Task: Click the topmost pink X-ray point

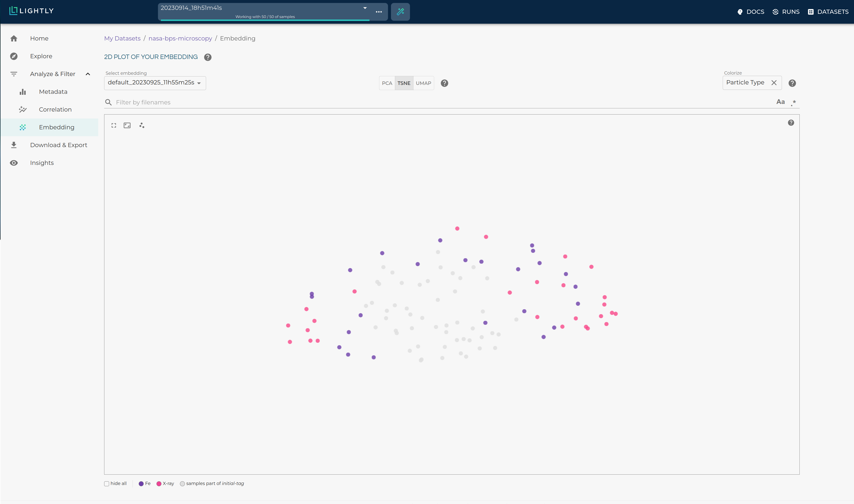Action: [x=457, y=229]
